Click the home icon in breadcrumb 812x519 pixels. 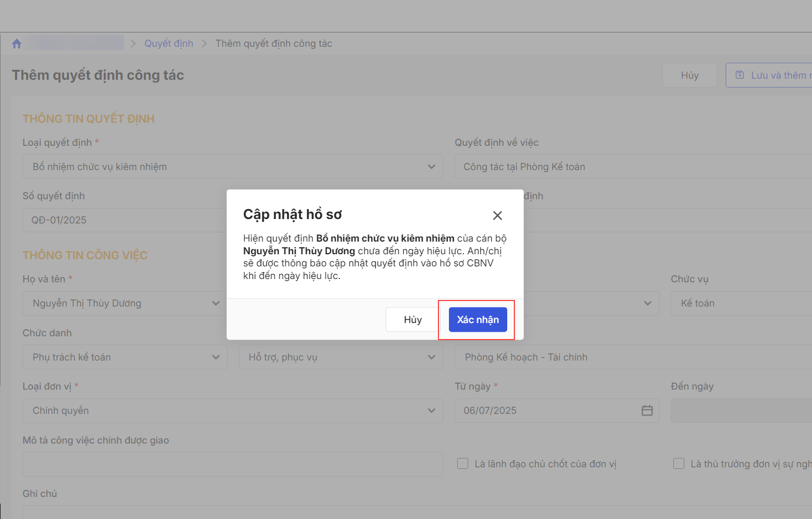[17, 43]
